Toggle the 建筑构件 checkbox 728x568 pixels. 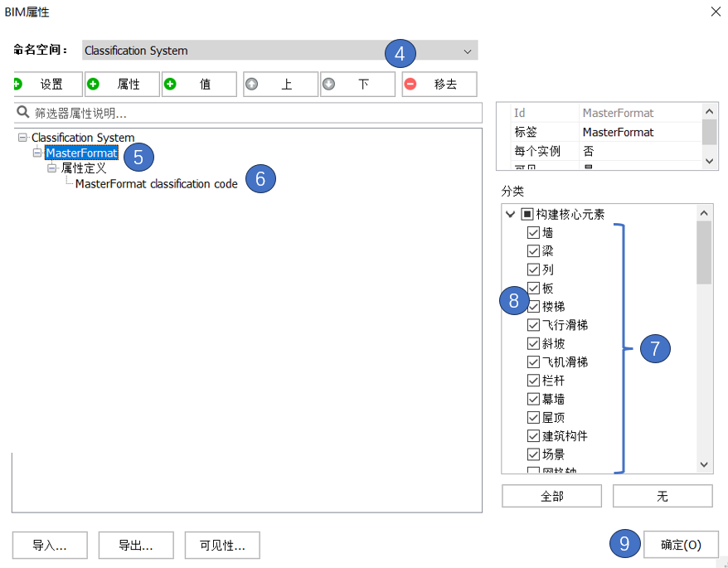(533, 435)
